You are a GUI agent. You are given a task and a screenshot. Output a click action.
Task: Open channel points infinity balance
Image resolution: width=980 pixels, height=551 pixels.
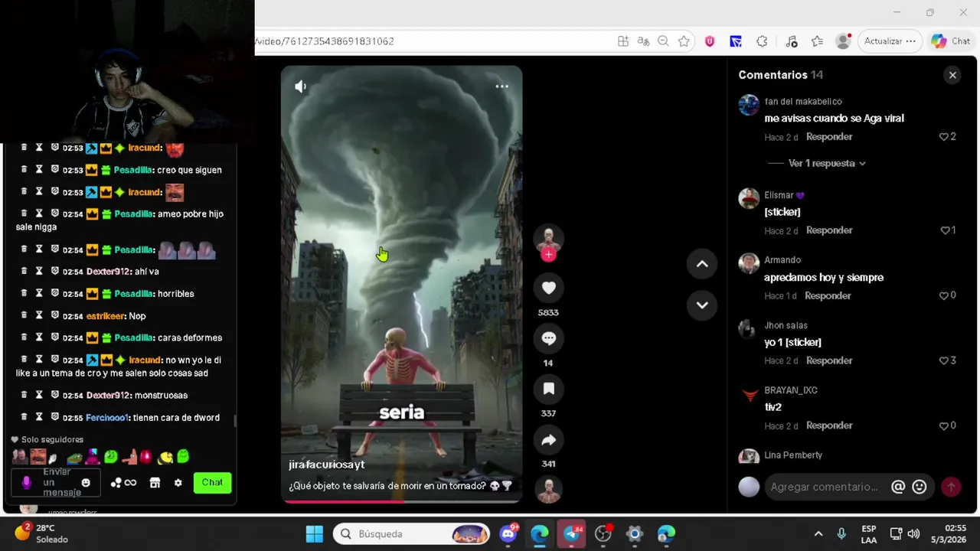click(123, 483)
